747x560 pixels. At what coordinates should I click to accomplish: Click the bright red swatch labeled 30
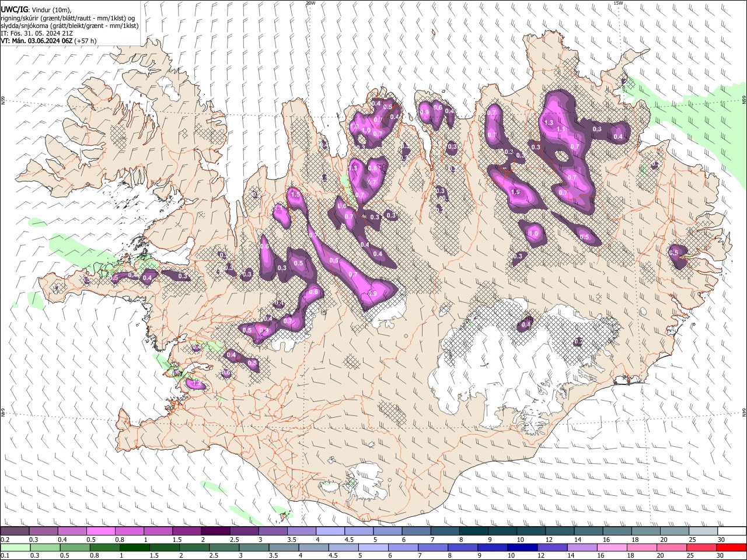pyautogui.click(x=731, y=548)
